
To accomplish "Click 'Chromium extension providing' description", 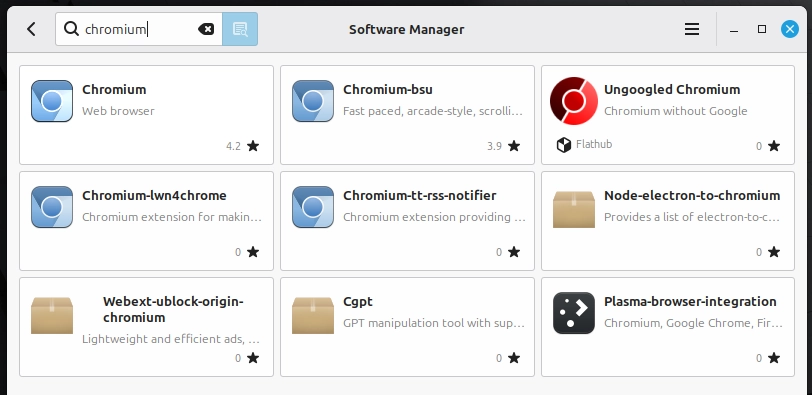I will pos(434,217).
